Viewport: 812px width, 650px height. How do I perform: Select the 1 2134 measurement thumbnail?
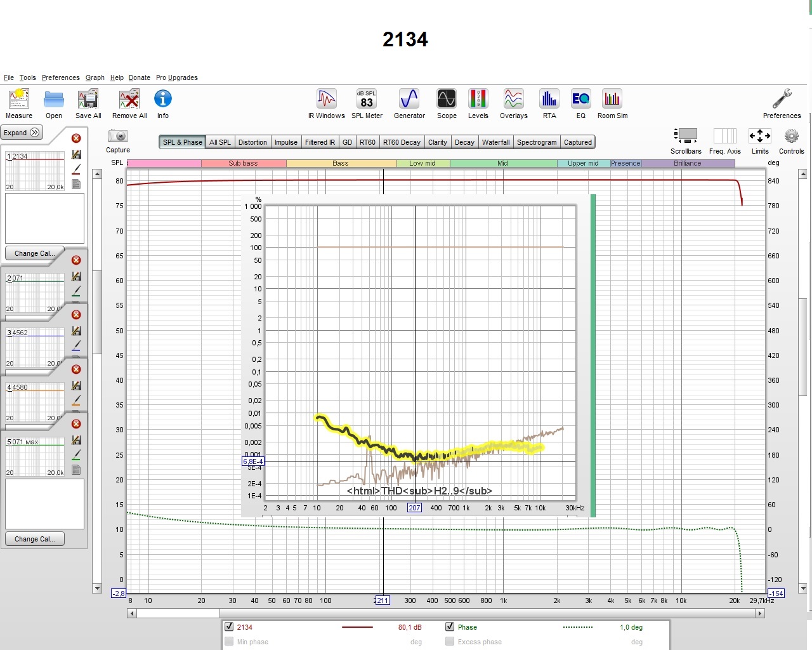(35, 171)
